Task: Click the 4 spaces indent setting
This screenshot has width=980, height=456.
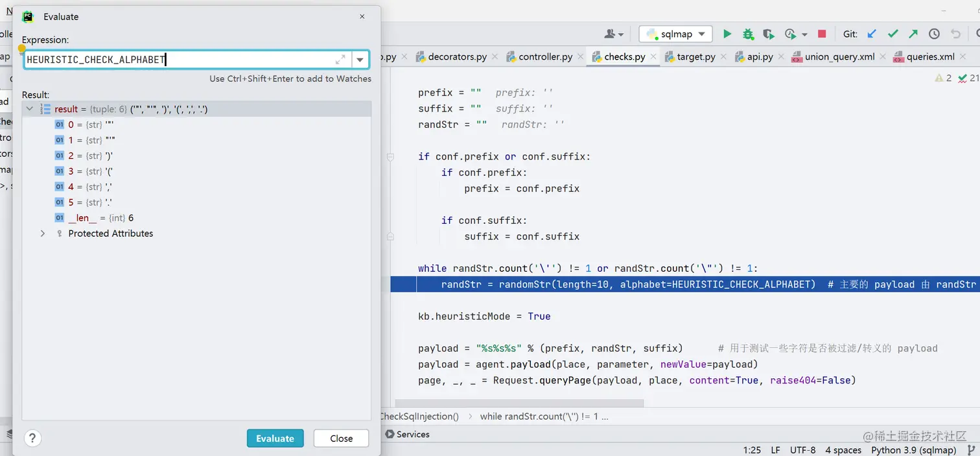Action: 843,450
